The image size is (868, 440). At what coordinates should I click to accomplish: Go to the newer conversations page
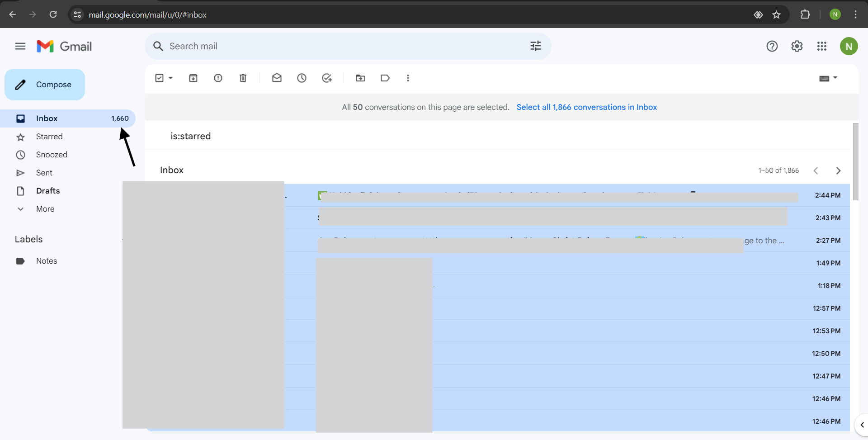tap(816, 170)
